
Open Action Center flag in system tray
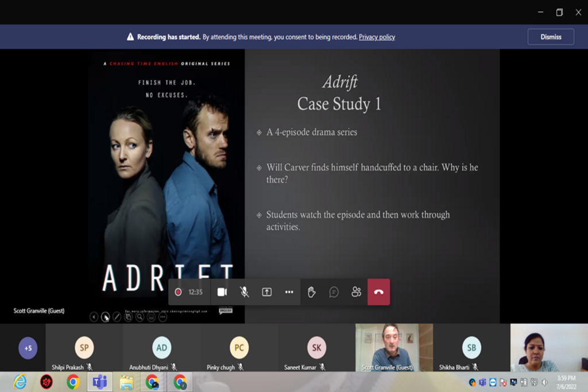tap(503, 382)
